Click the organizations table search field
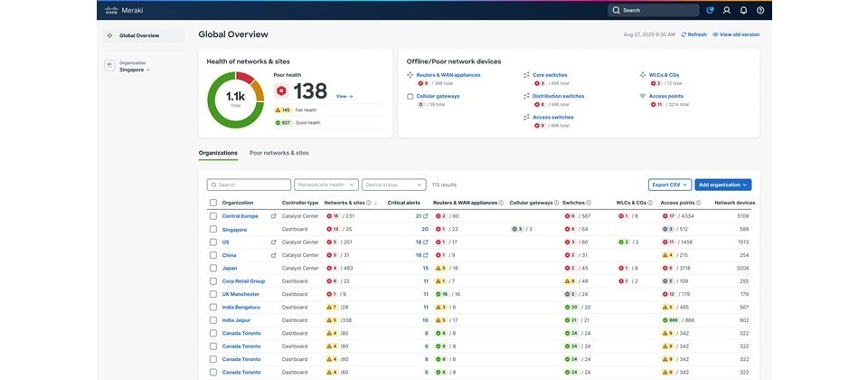 (x=249, y=185)
